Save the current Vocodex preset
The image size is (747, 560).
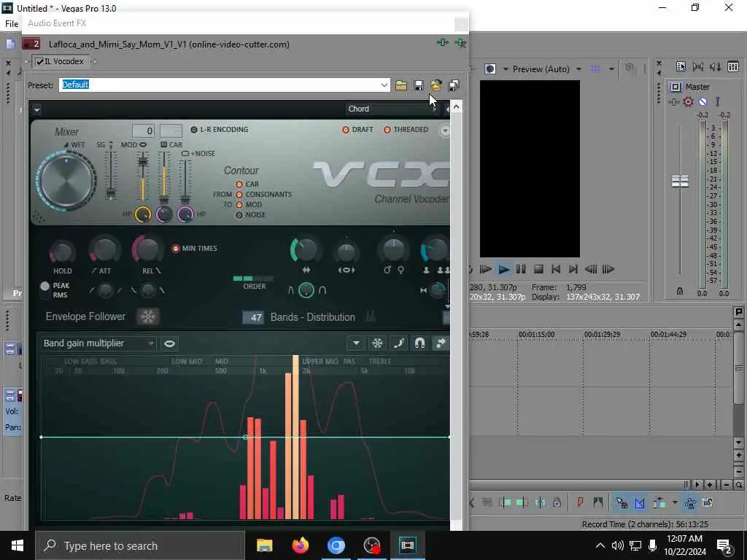pyautogui.click(x=419, y=85)
